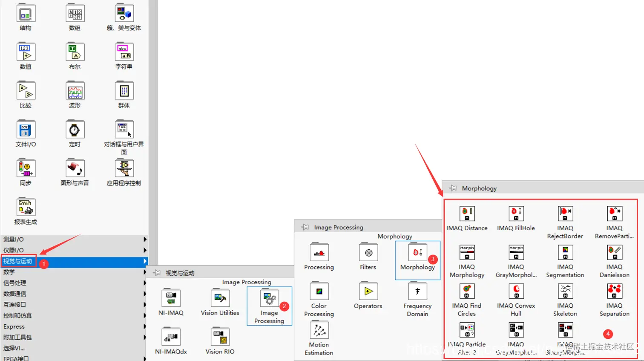
Task: Open the 数值 (Numeric) palette icon
Action: [x=26, y=52]
